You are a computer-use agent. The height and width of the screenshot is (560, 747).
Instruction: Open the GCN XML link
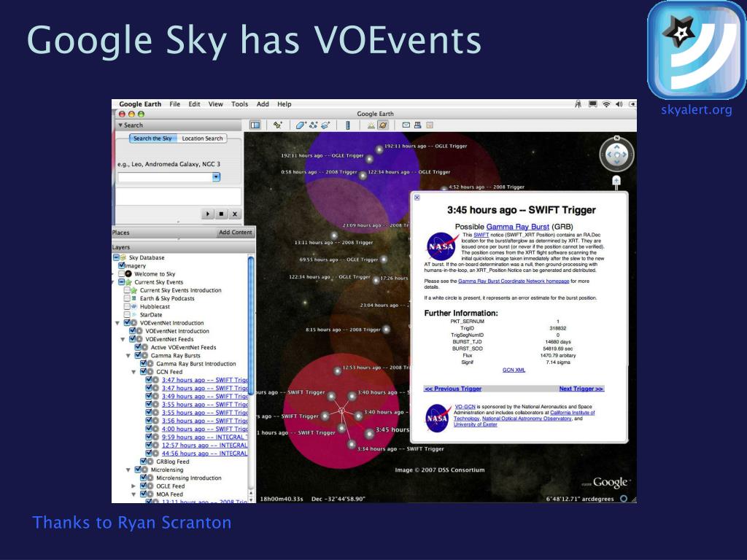[x=514, y=370]
